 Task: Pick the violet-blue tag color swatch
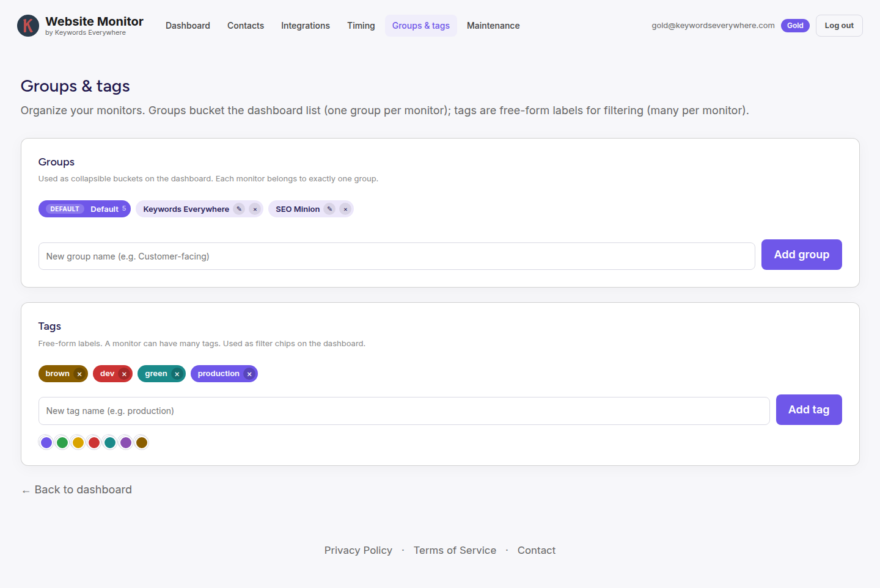coord(46,443)
